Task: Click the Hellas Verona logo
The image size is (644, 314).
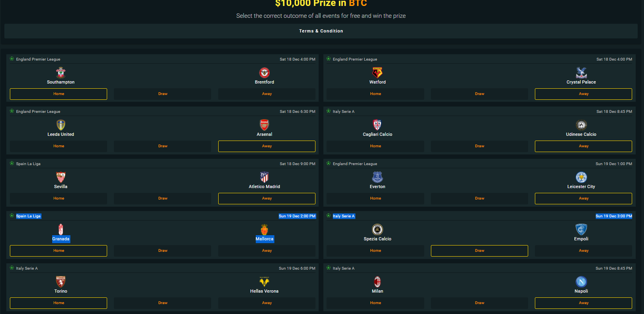Action: pos(264,282)
